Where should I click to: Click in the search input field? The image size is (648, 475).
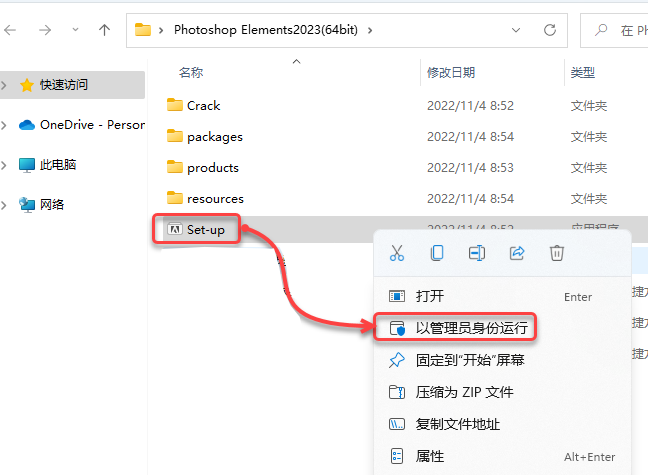pos(615,30)
